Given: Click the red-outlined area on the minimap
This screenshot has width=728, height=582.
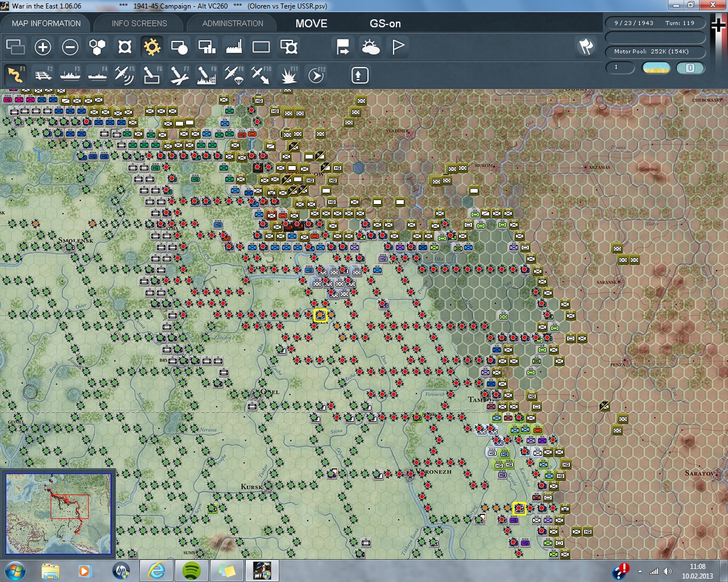Looking at the screenshot, I should pos(69,506).
